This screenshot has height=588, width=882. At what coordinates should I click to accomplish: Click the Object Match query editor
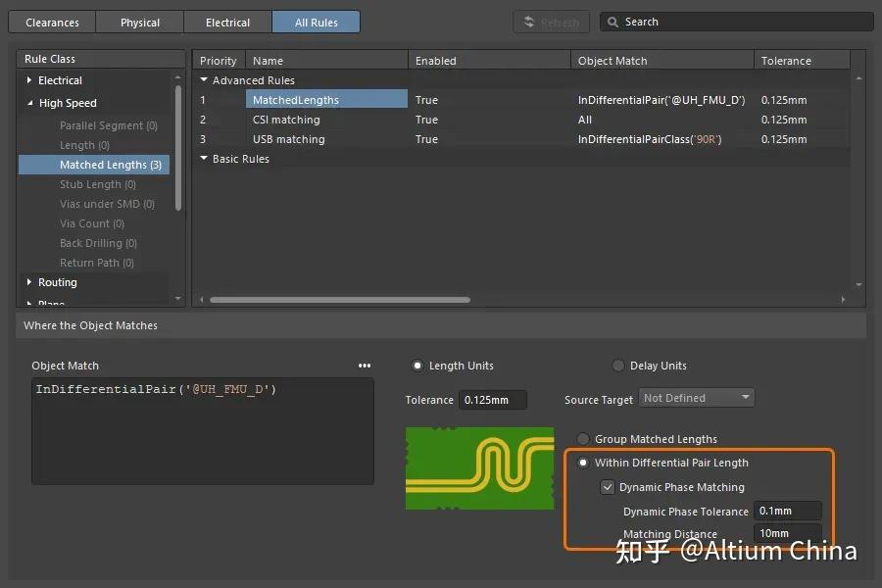203,431
